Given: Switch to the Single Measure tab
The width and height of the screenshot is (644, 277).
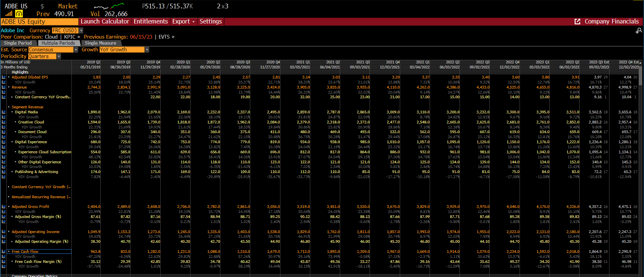Looking at the screenshot, I should (100, 43).
